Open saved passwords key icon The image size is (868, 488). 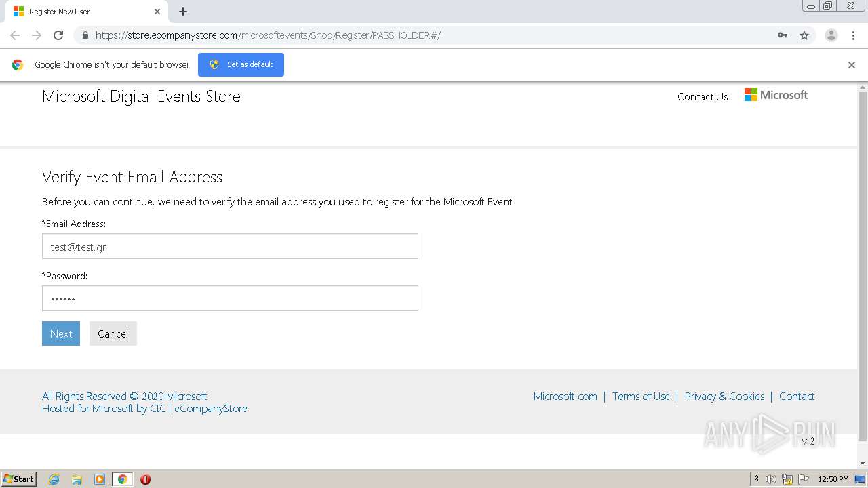(x=783, y=35)
